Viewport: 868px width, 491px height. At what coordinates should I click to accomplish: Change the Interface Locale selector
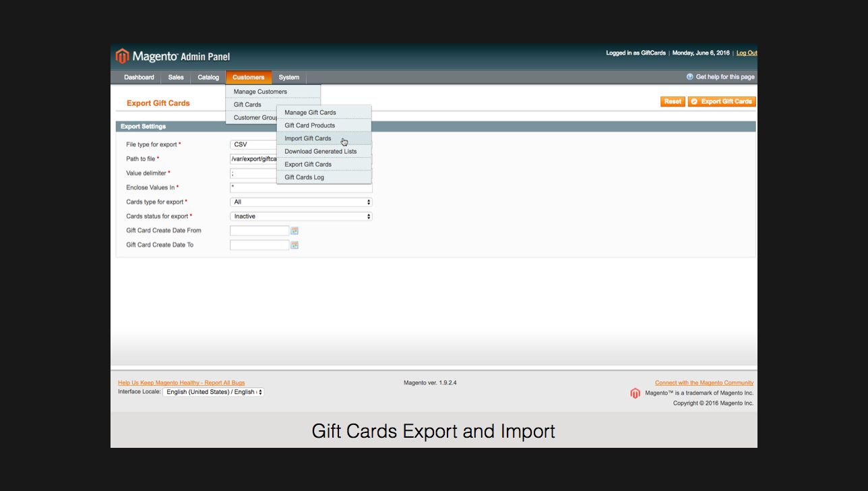[x=213, y=392]
